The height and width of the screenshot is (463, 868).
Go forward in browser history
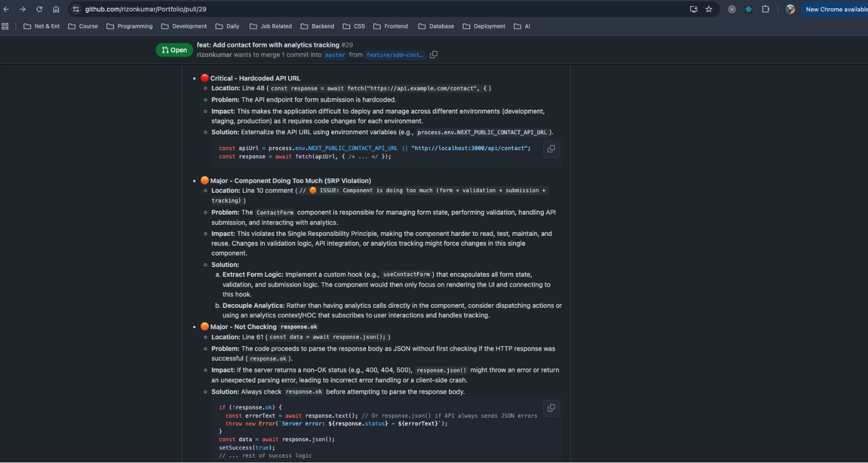(x=23, y=9)
